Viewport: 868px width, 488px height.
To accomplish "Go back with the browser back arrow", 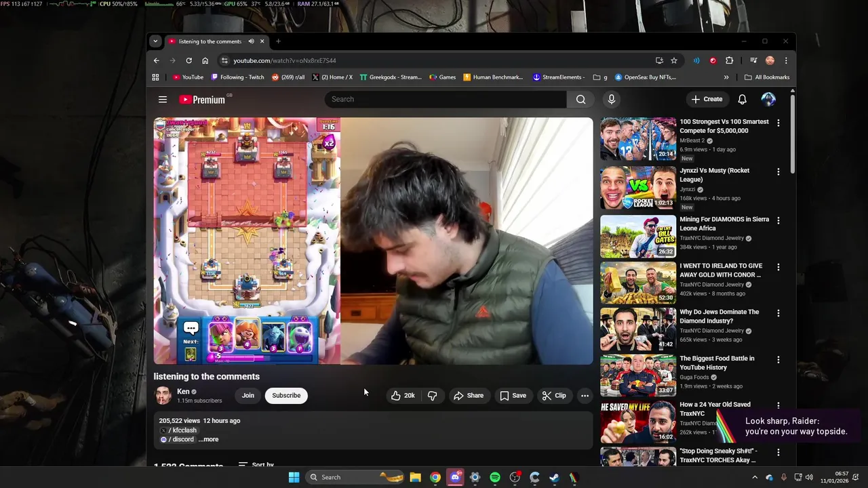I will coord(156,60).
